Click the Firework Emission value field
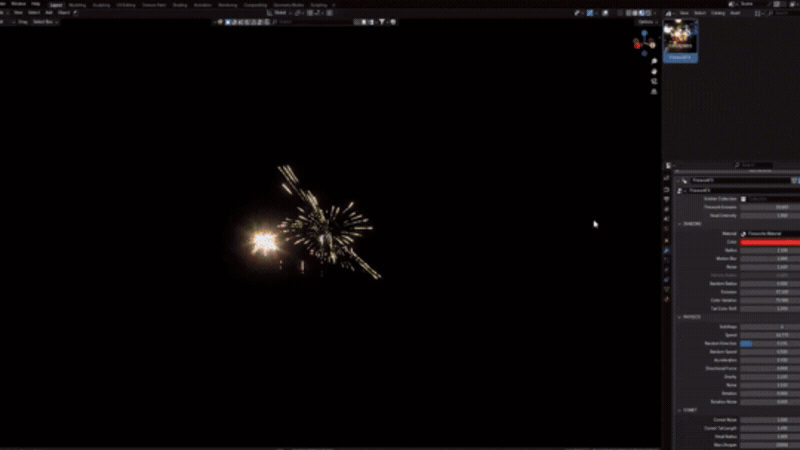800x450 pixels. tap(770, 207)
